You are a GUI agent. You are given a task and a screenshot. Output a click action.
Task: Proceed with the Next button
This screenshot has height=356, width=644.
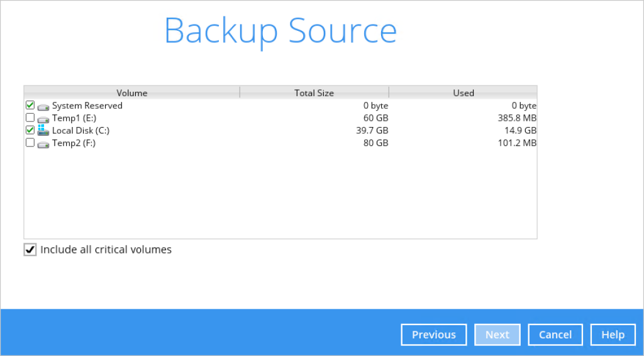pyautogui.click(x=497, y=335)
